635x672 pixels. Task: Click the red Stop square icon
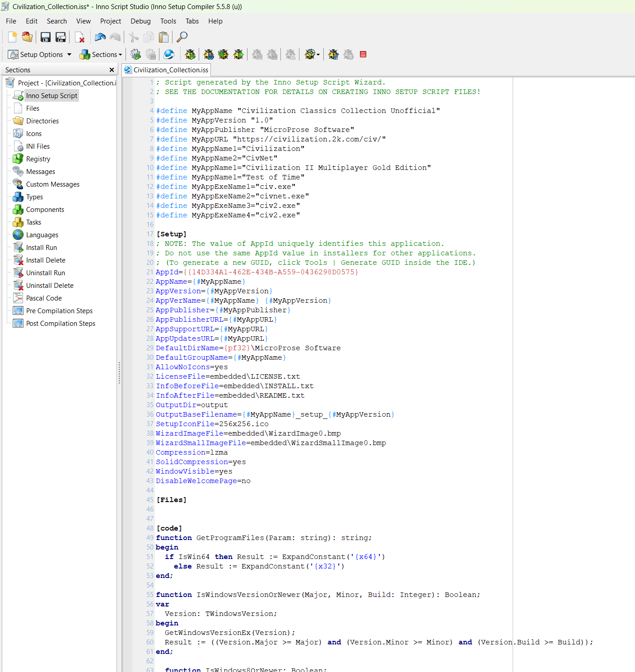click(x=363, y=54)
